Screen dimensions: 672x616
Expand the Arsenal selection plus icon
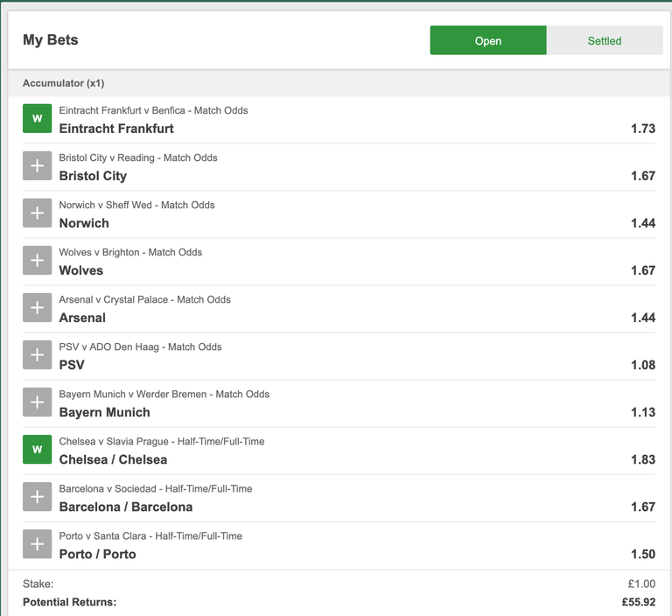pos(38,307)
